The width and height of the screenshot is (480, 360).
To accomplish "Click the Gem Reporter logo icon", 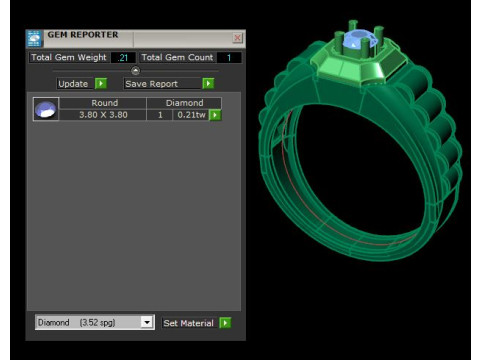I will tap(34, 39).
